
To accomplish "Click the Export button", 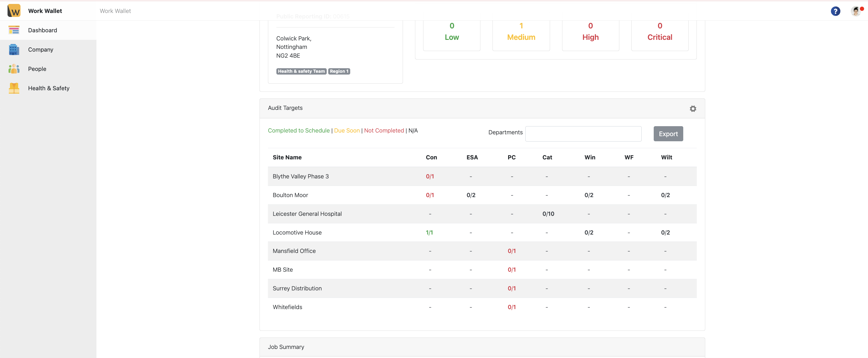I will point(668,134).
